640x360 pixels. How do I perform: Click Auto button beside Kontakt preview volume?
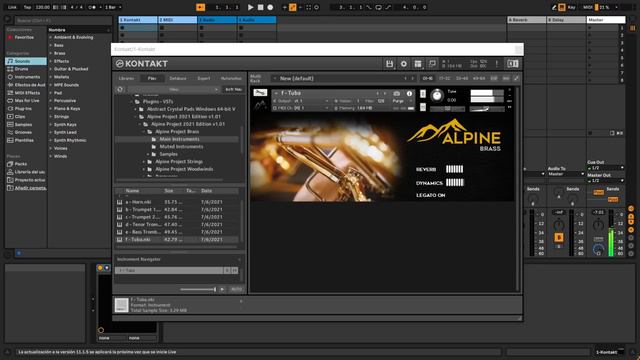pos(236,289)
